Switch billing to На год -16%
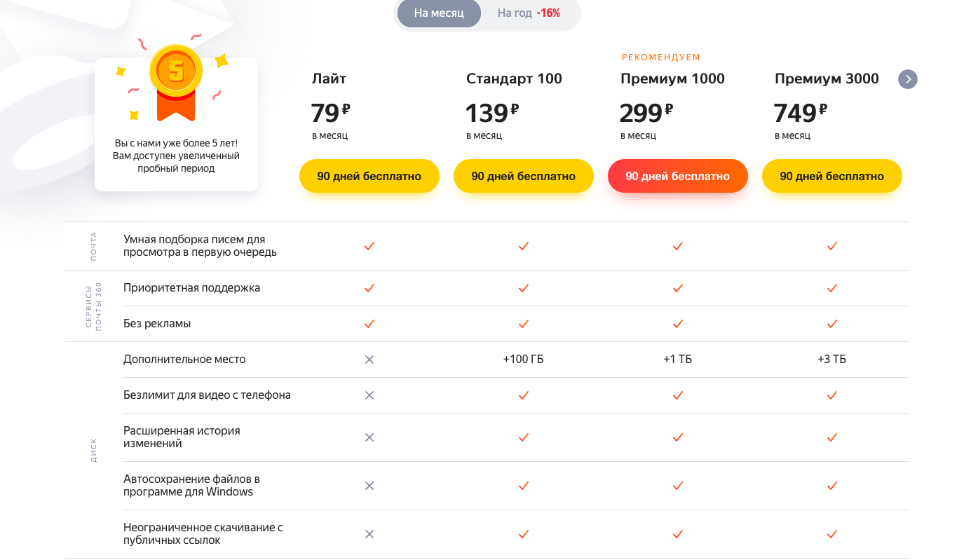Image resolution: width=978 pixels, height=560 pixels. pyautogui.click(x=529, y=13)
